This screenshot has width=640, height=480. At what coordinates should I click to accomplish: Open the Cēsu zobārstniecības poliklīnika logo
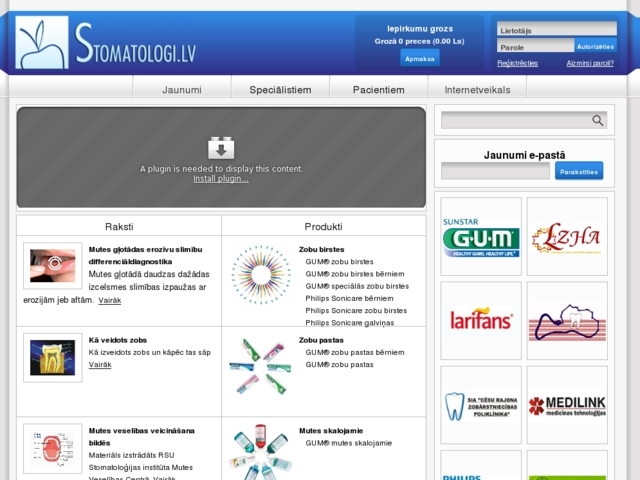coord(481,404)
